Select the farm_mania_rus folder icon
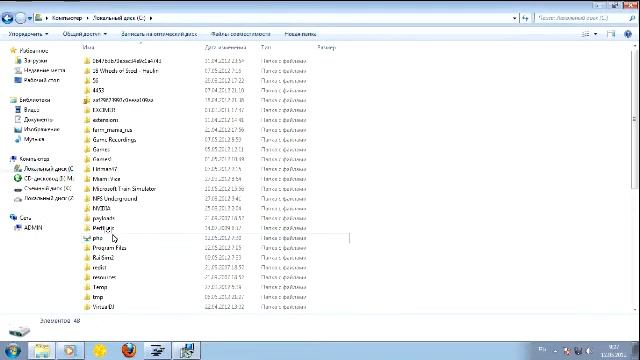 tap(87, 130)
